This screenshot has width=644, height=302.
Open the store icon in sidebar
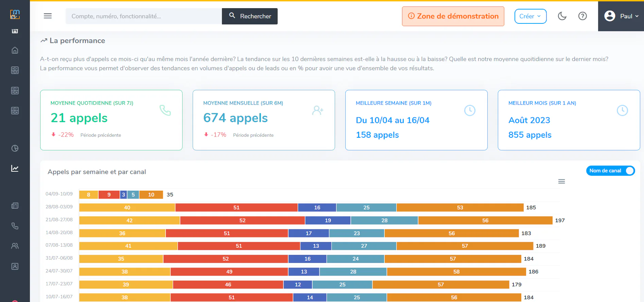[15, 31]
